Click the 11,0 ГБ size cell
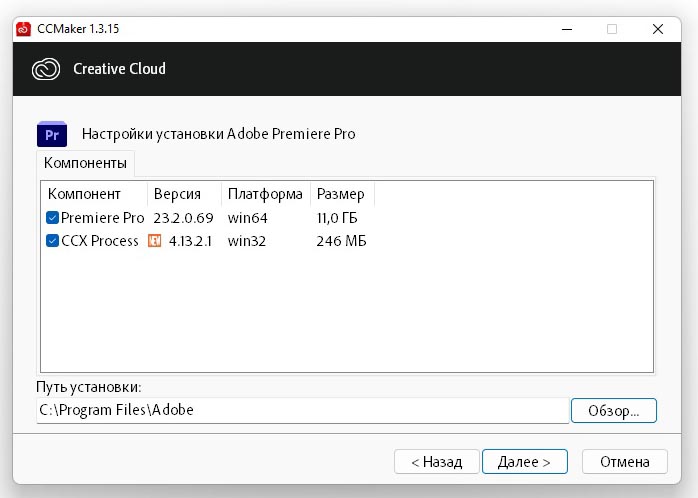Viewport: 698px width, 498px height. point(337,218)
